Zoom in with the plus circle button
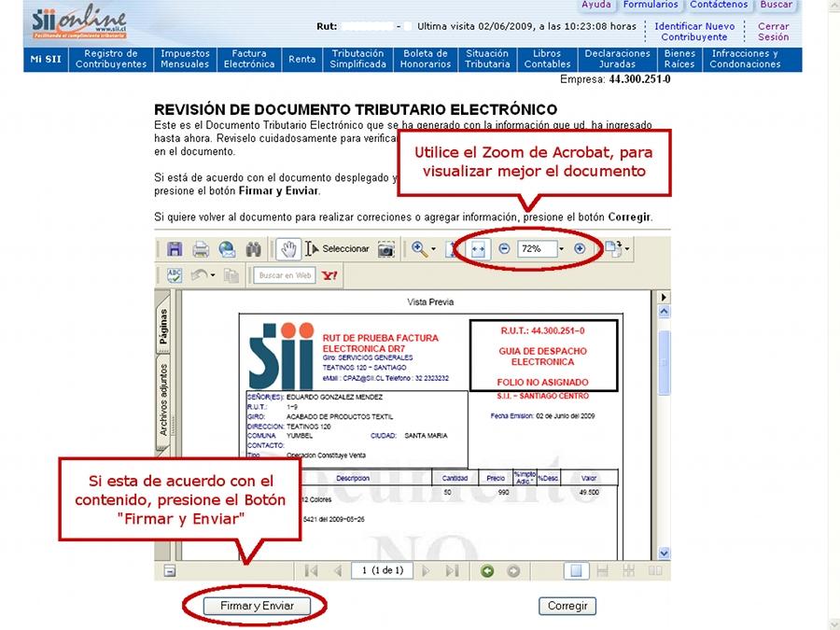 580,248
